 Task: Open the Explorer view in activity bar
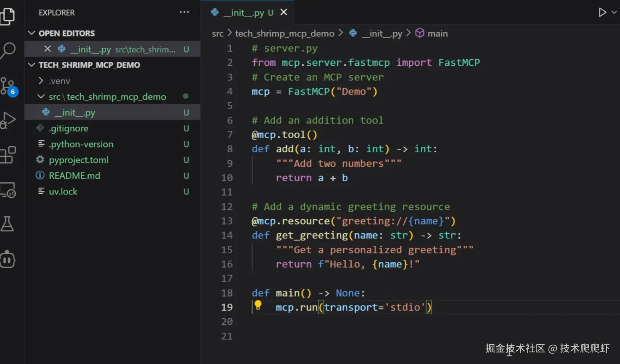7,17
